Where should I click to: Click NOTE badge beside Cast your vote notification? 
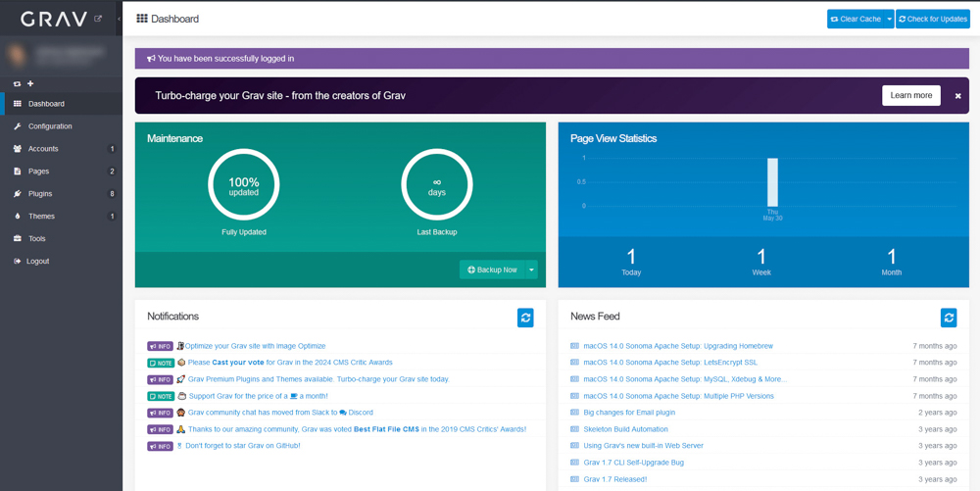coord(161,363)
